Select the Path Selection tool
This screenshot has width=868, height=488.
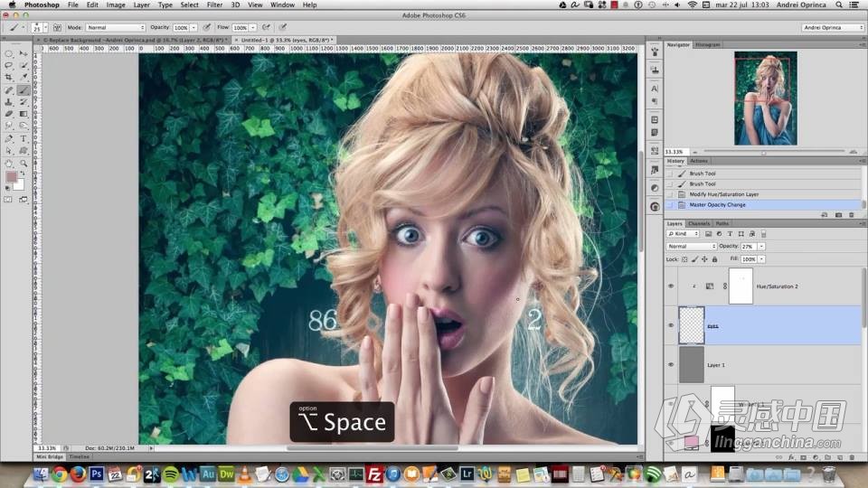coord(9,151)
